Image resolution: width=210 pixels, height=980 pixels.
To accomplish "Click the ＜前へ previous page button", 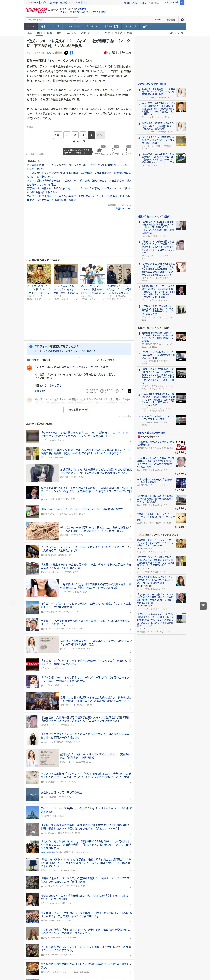I will point(58,135).
